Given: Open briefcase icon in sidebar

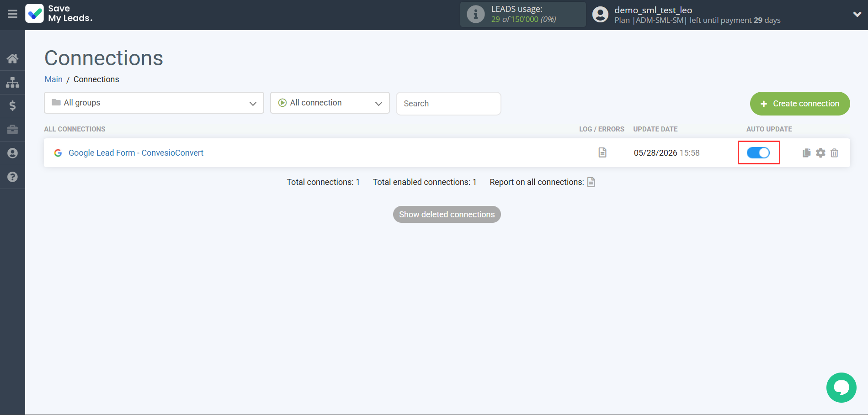Looking at the screenshot, I should point(12,130).
